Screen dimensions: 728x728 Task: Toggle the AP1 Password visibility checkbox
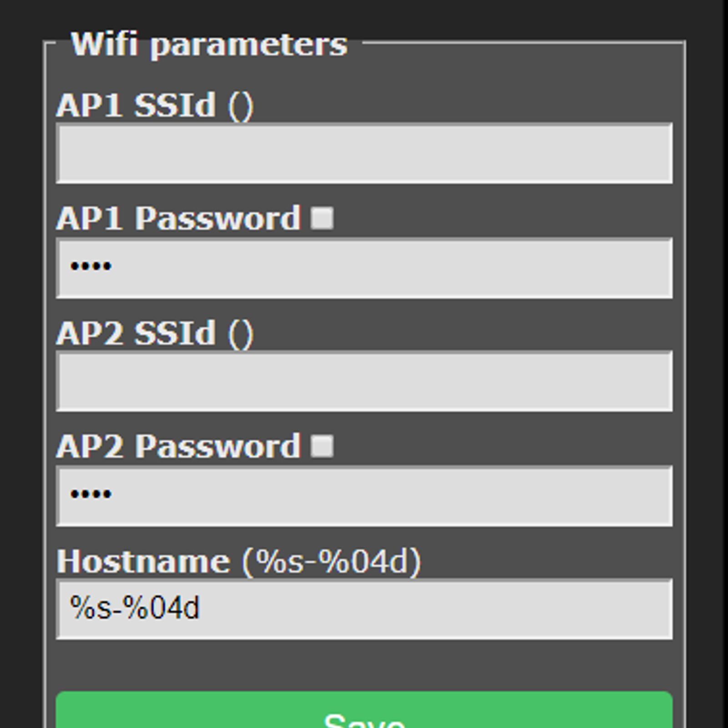(322, 218)
